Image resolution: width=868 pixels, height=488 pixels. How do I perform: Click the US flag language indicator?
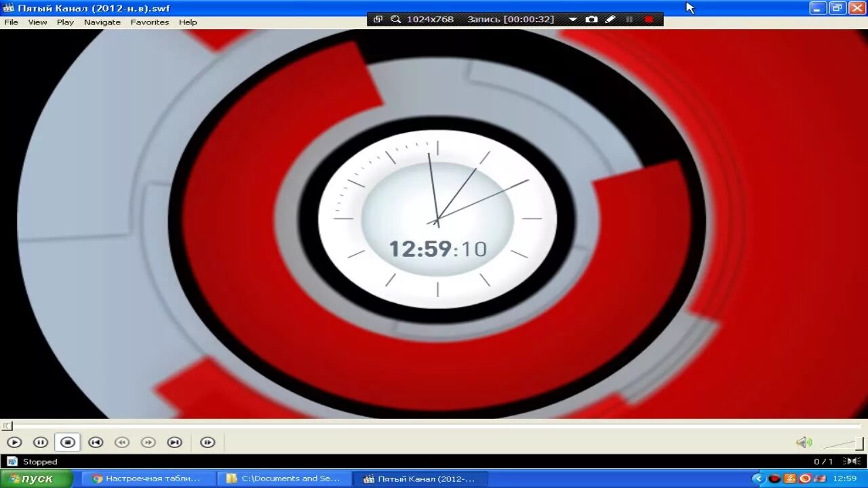(820, 479)
